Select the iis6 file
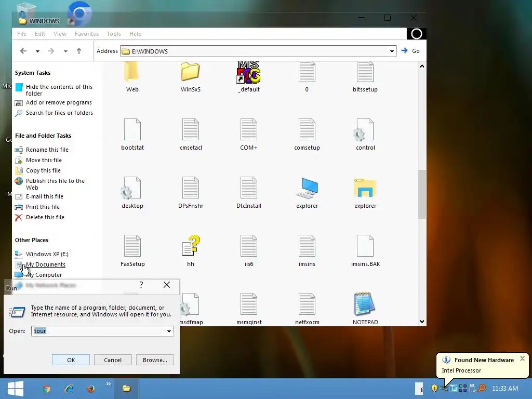 [249, 251]
